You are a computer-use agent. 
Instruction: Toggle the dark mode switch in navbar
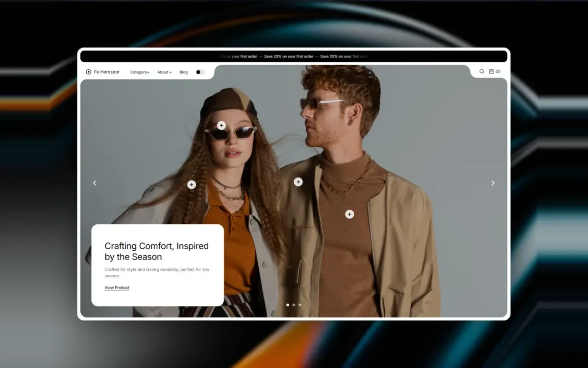click(200, 72)
